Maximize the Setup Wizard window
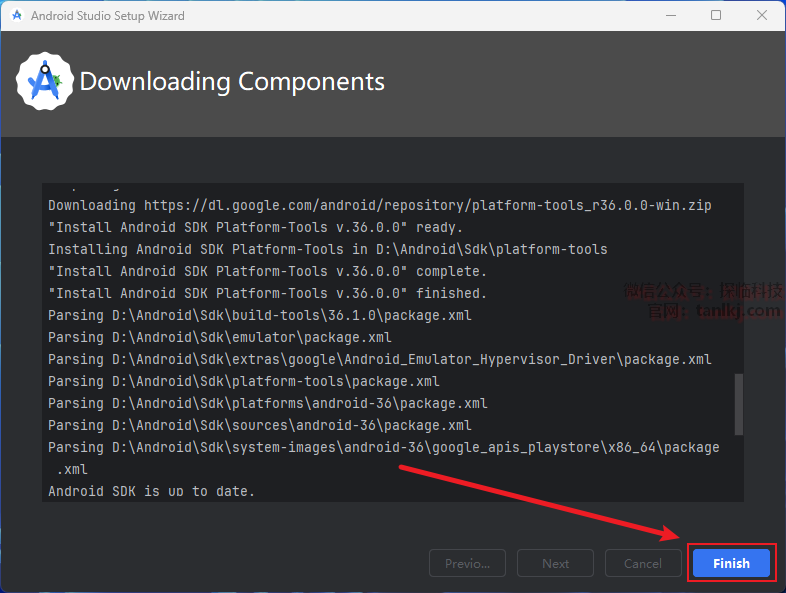 (716, 16)
